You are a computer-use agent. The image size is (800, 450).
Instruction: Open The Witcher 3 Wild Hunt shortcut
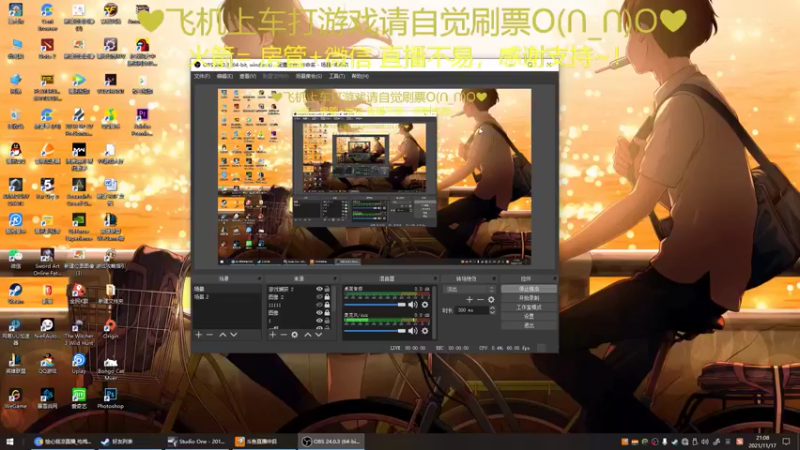(x=79, y=332)
